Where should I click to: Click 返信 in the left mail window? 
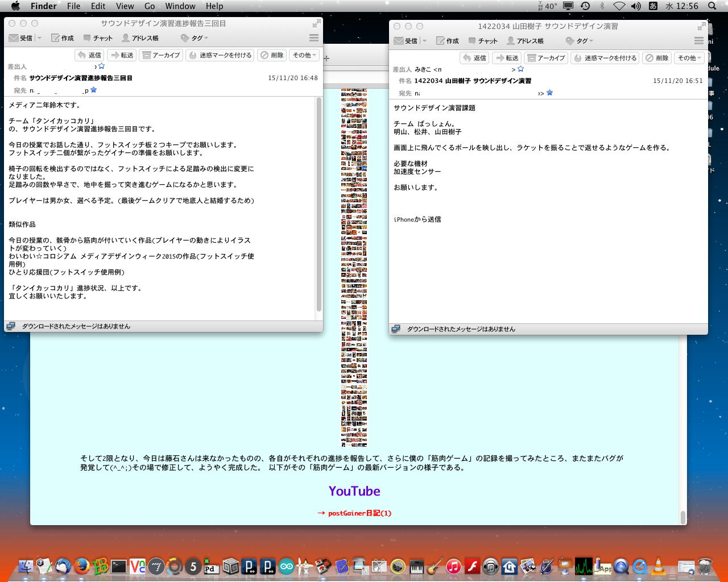click(x=89, y=55)
